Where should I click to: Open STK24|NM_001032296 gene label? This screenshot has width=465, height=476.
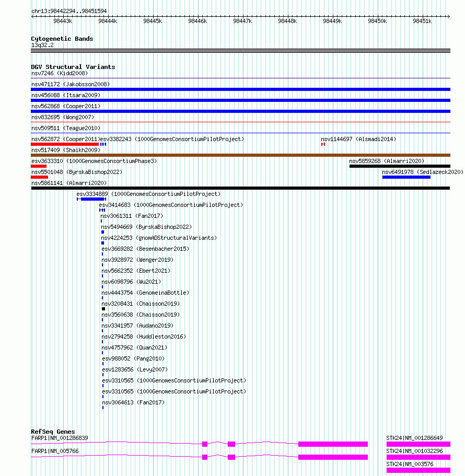tap(414, 451)
